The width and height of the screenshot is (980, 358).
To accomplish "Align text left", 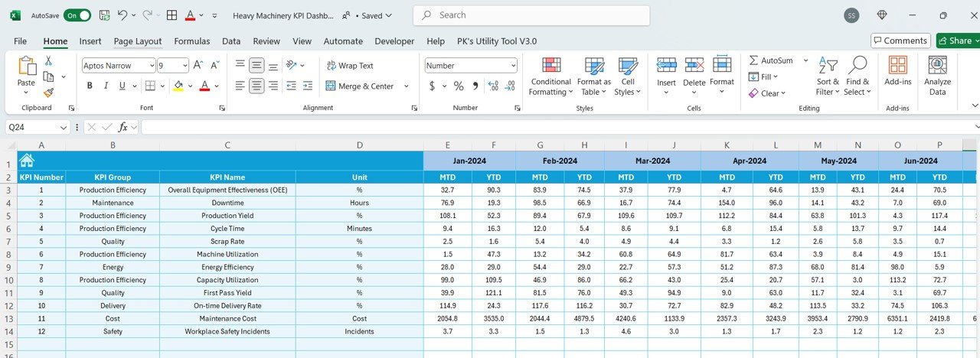I will click(x=240, y=86).
